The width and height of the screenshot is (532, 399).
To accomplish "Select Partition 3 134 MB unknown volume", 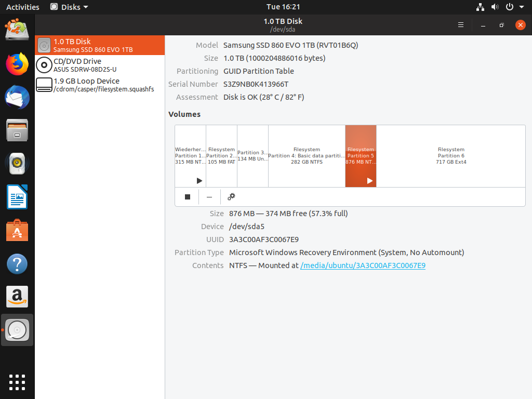I will 253,156.
